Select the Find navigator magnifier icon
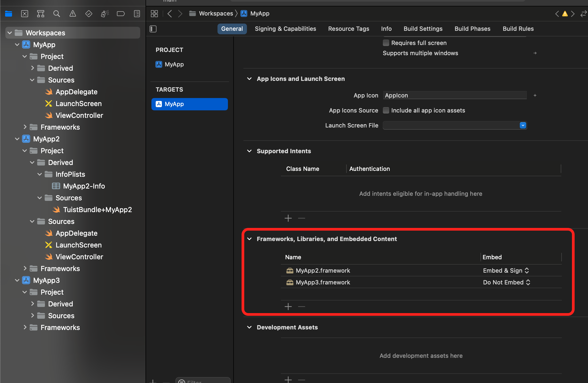This screenshot has height=383, width=588. [x=56, y=14]
